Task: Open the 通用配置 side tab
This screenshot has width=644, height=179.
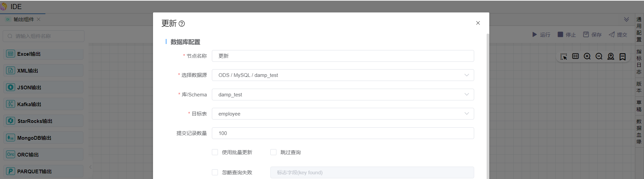Action: [x=639, y=30]
